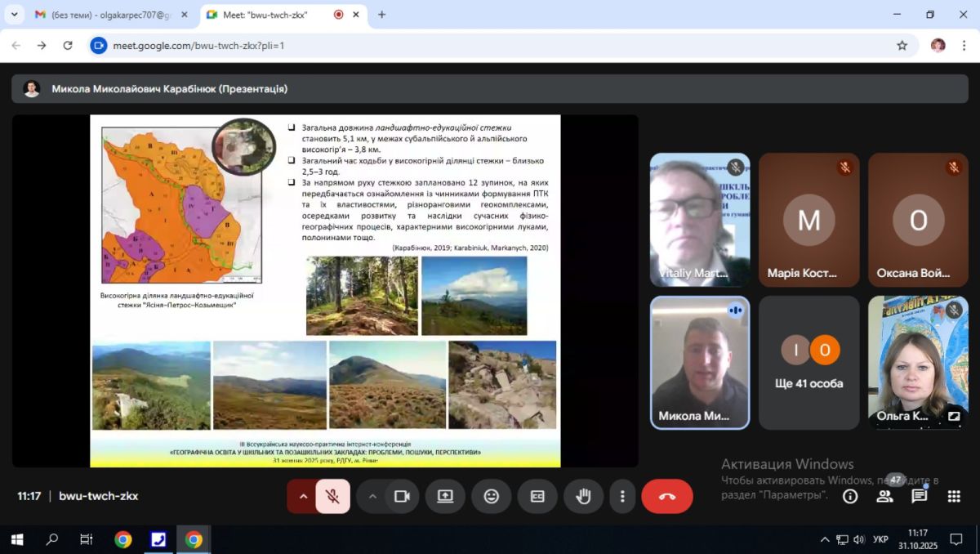This screenshot has width=980, height=554.
Task: Raise hand in the meeting
Action: pyautogui.click(x=583, y=496)
